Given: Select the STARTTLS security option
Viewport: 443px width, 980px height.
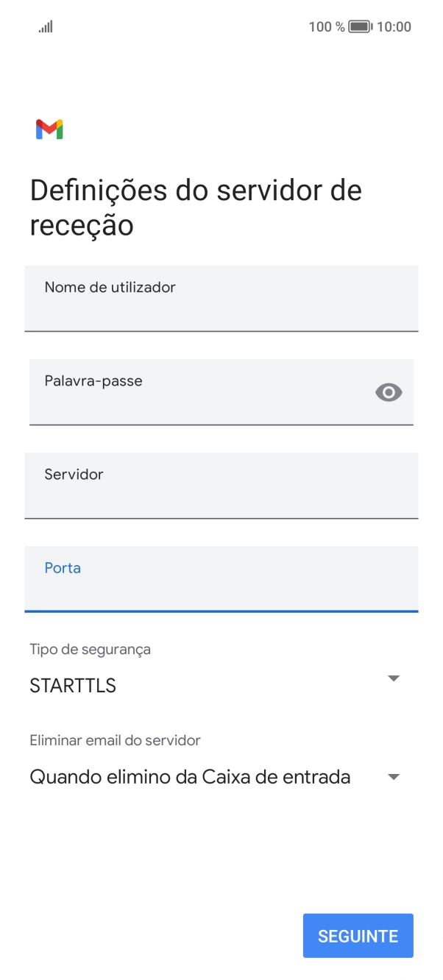Looking at the screenshot, I should (72, 685).
